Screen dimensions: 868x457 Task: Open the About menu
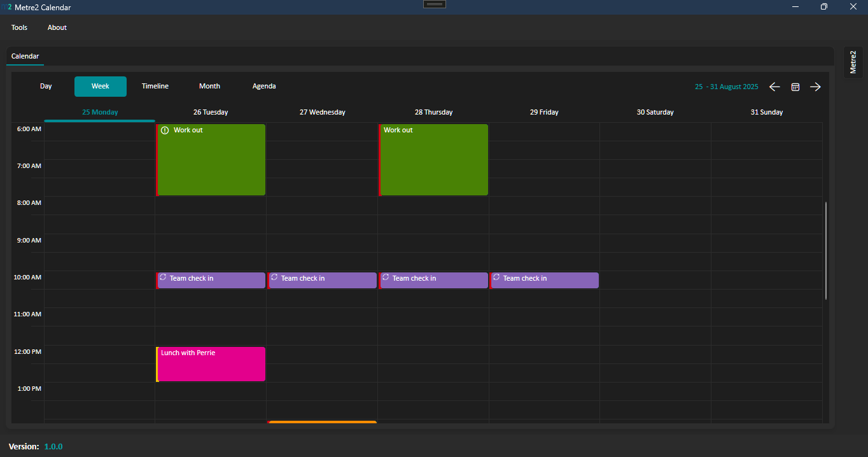(57, 27)
